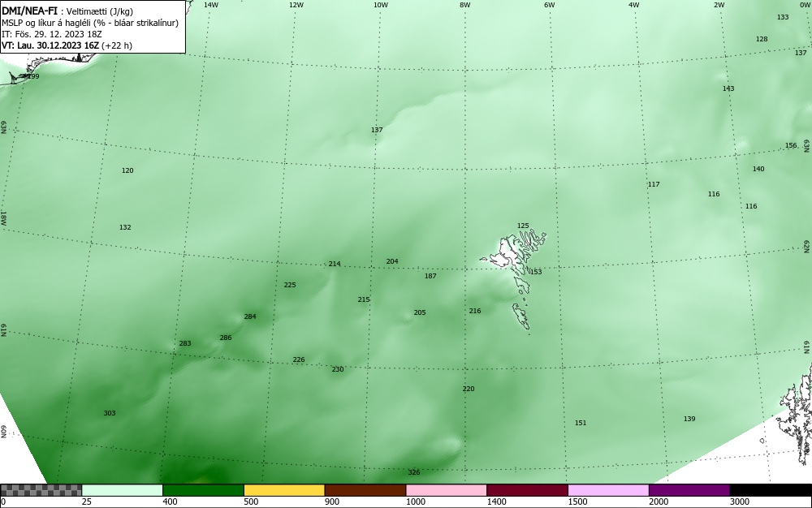
Task: Click the '18W' label on left edge
Action: coord(3,217)
